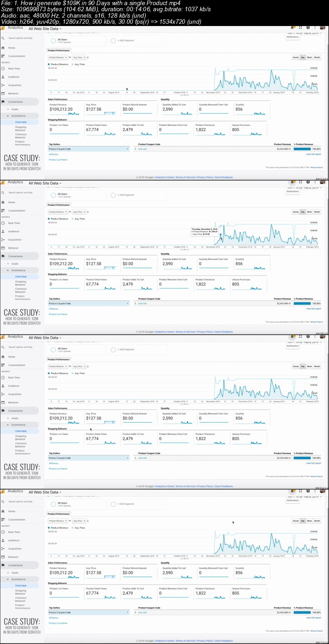The image size is (329, 644).
Task: Click the Customization grid icon in the top frame
Action: tap(3, 56)
